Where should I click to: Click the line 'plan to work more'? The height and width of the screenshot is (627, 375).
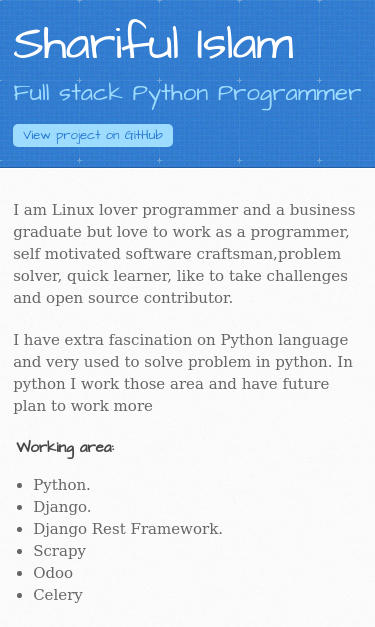coord(83,406)
